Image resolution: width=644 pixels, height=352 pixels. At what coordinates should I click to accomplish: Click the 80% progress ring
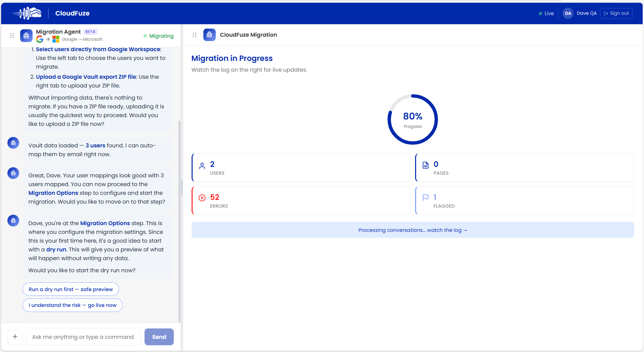pyautogui.click(x=413, y=119)
